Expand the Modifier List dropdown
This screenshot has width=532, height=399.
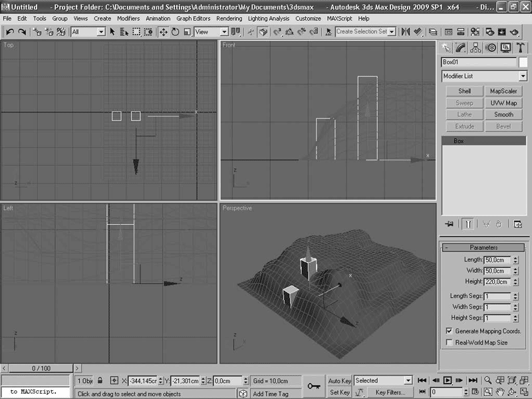coord(523,76)
